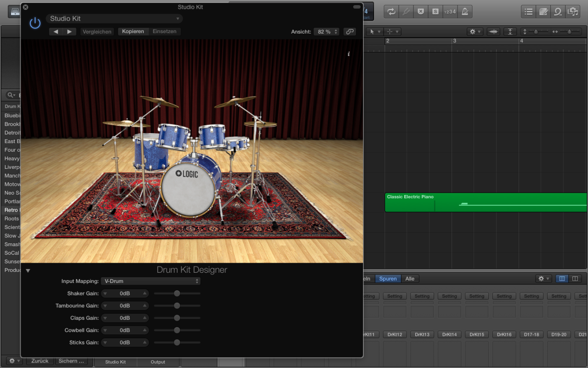Viewport: 588px width, 368px height.
Task: Toggle the auto vertical zoom button
Action: tap(510, 32)
